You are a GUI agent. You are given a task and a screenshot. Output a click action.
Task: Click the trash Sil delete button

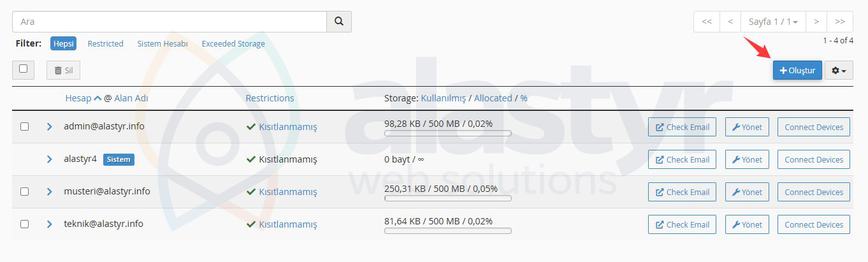63,71
